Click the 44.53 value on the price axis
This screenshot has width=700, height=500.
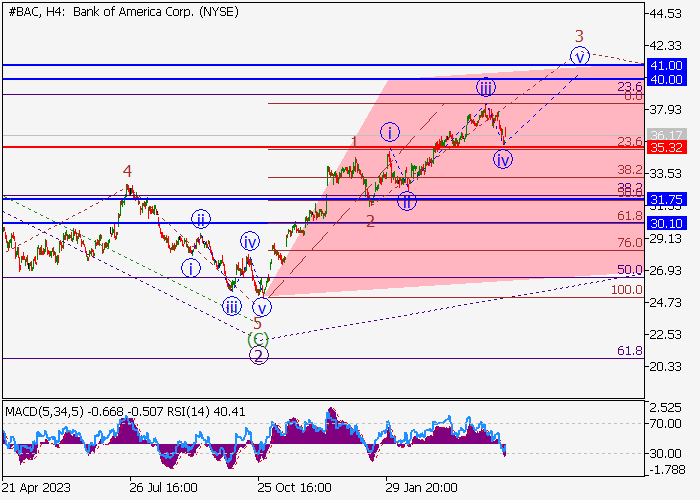click(666, 14)
